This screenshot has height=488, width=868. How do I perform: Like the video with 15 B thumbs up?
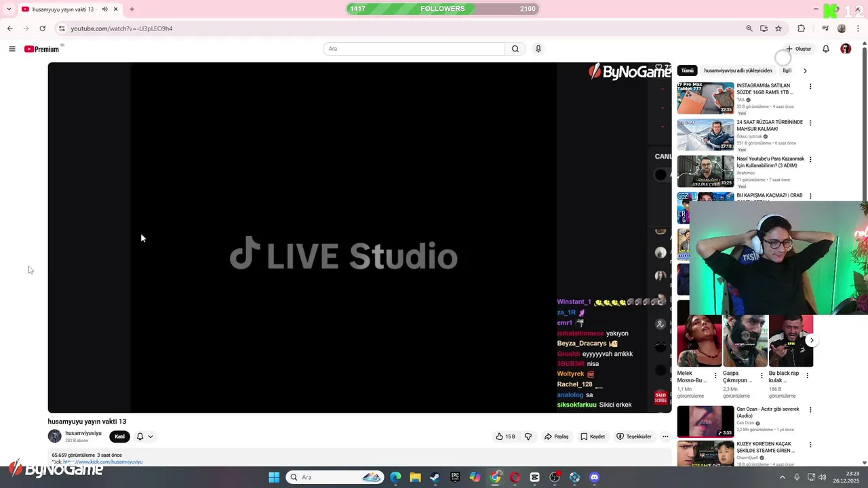505,436
